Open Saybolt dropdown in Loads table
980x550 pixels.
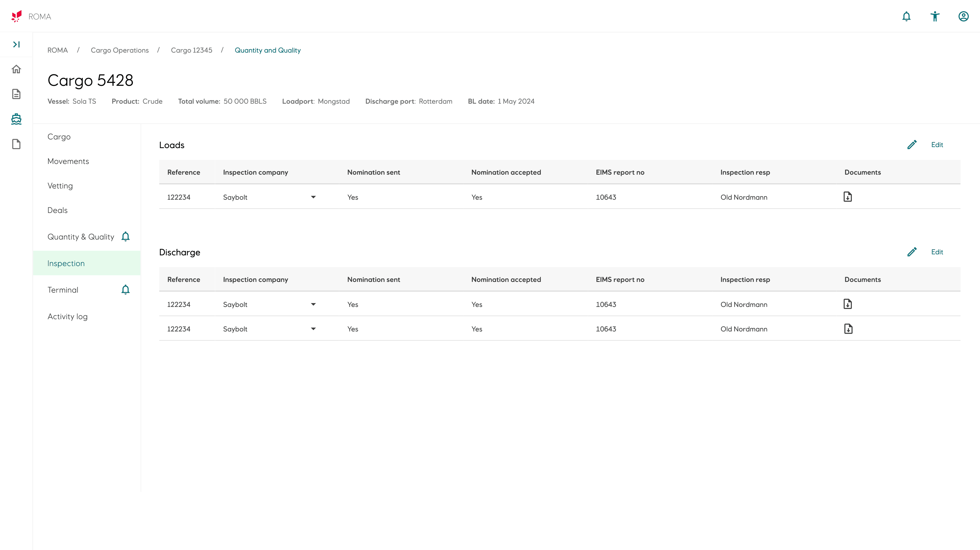point(313,197)
